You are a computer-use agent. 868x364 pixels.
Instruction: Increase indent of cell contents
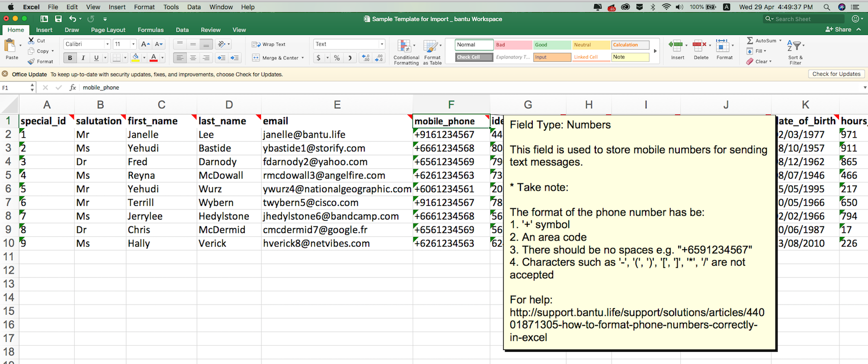click(x=235, y=58)
